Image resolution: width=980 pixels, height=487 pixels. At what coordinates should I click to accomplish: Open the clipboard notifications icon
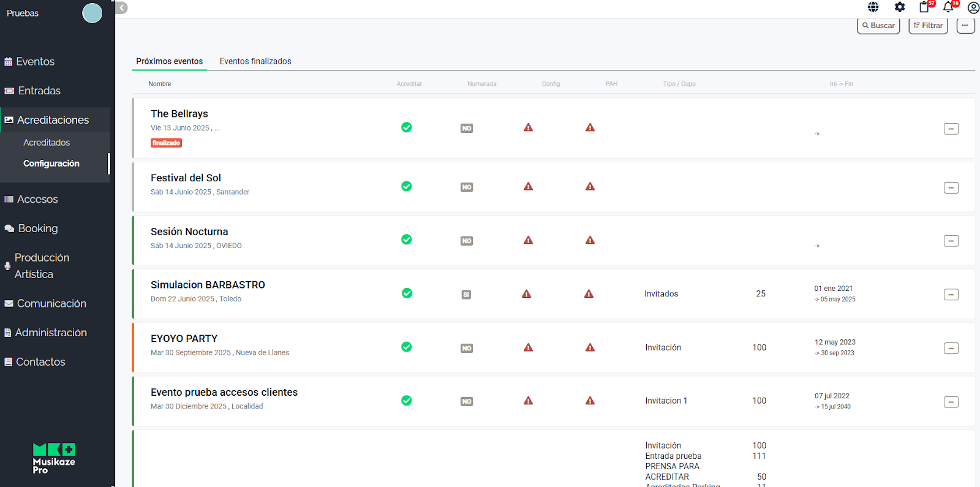click(x=924, y=7)
